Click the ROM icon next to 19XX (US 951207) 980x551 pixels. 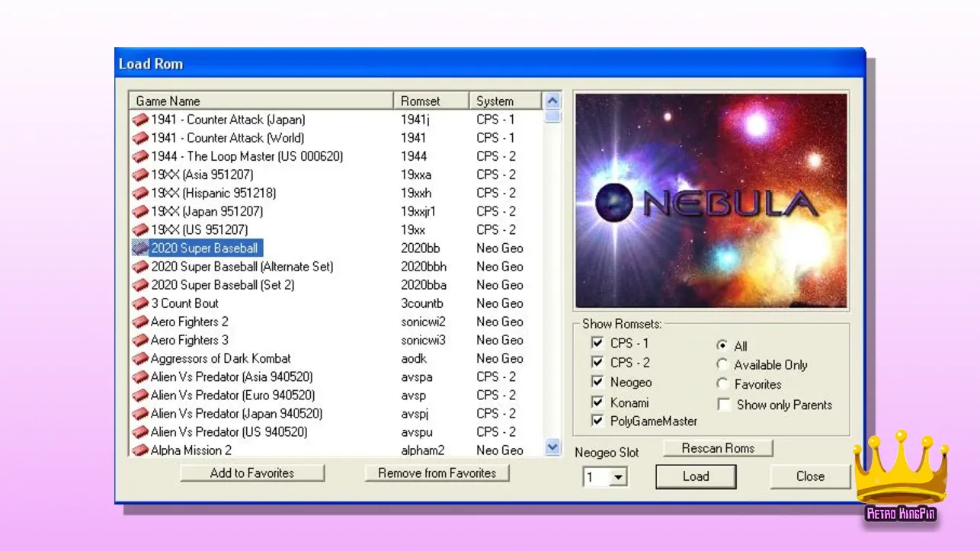click(x=140, y=229)
